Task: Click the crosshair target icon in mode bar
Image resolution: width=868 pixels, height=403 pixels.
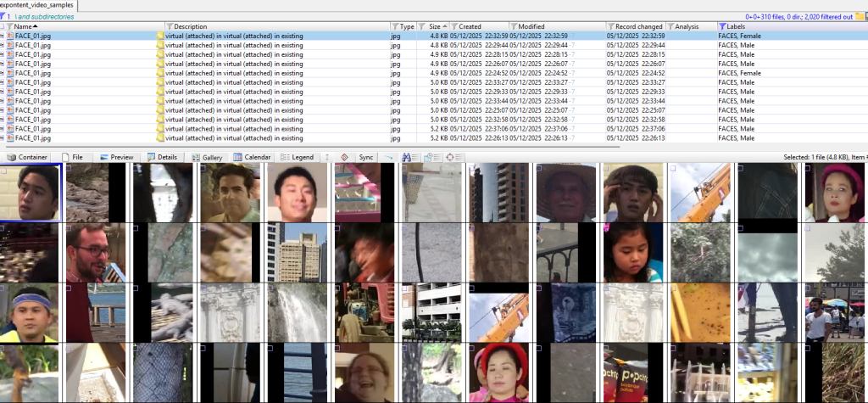Action: coord(450,157)
